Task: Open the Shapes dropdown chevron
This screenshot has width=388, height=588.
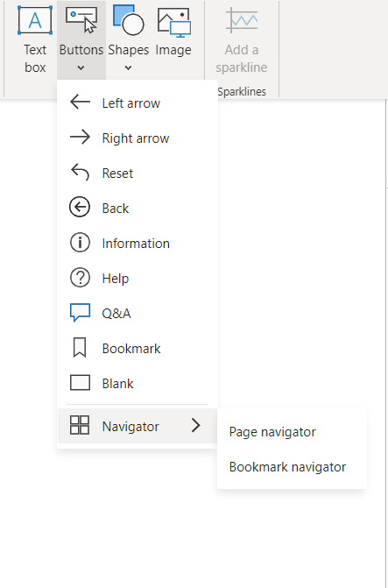Action: pos(128,67)
